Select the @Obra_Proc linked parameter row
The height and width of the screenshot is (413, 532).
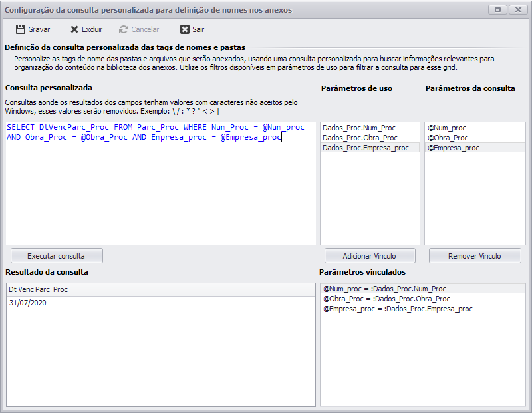point(386,299)
